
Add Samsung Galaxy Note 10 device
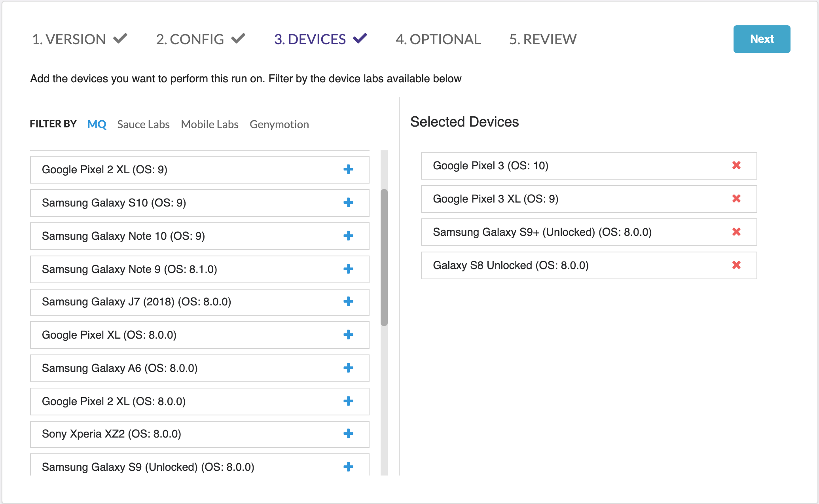[x=348, y=236]
